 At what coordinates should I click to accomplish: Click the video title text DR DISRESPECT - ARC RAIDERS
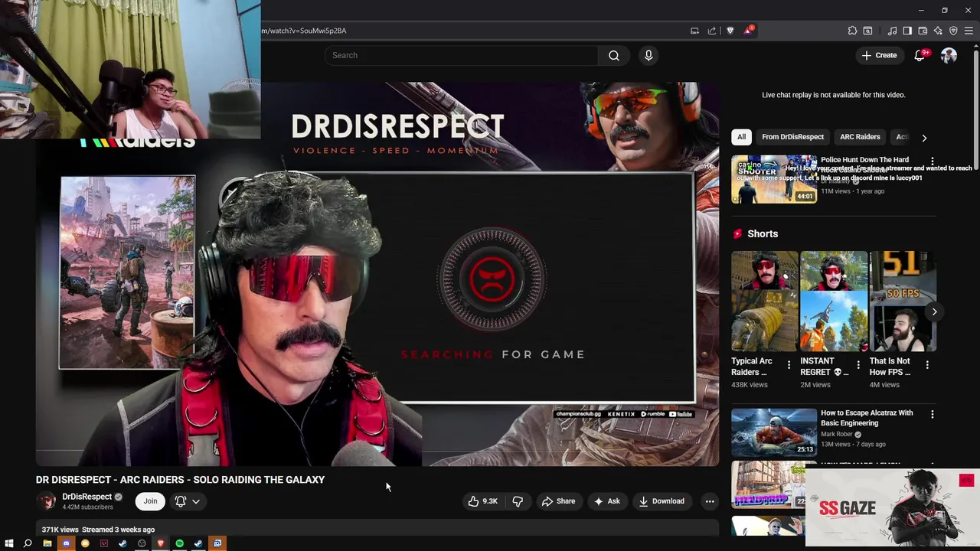pyautogui.click(x=180, y=480)
